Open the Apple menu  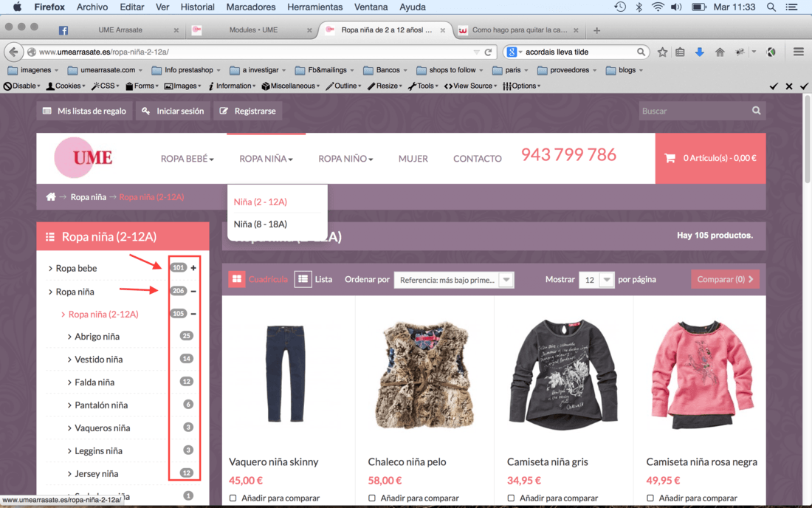[17, 7]
